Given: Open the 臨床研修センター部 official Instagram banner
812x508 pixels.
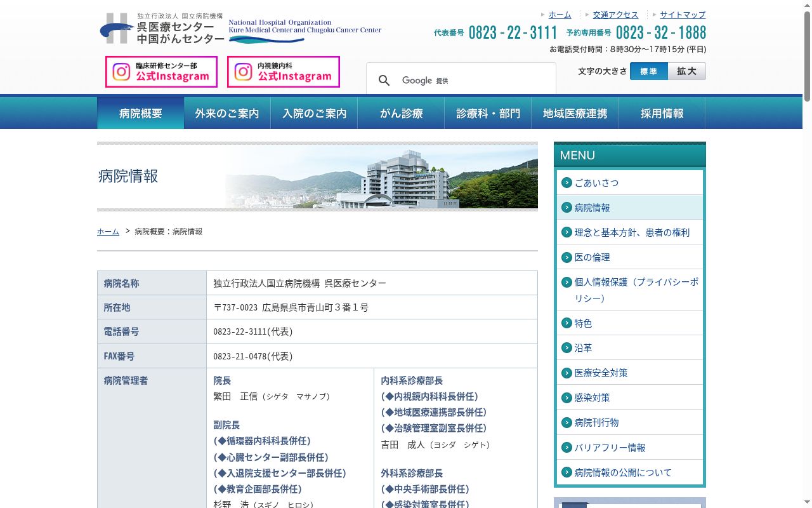Looking at the screenshot, I should (161, 72).
